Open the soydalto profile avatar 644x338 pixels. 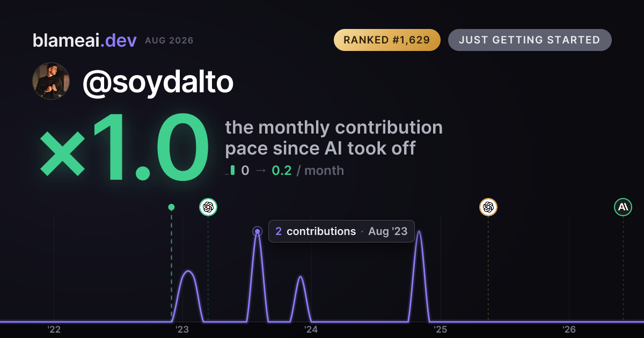tap(51, 81)
